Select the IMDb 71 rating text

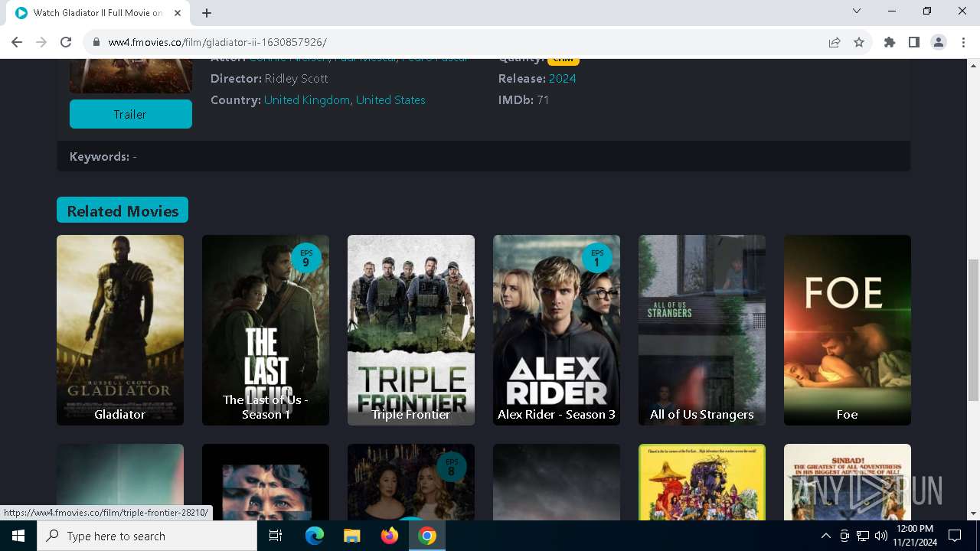pos(524,99)
